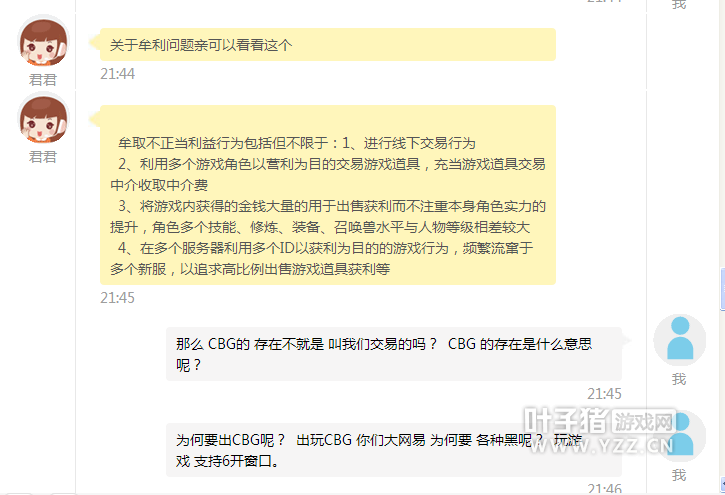The height and width of the screenshot is (495, 725).
Task: Click the 牟取不正当利益行为 rules message bubble
Action: [x=328, y=195]
